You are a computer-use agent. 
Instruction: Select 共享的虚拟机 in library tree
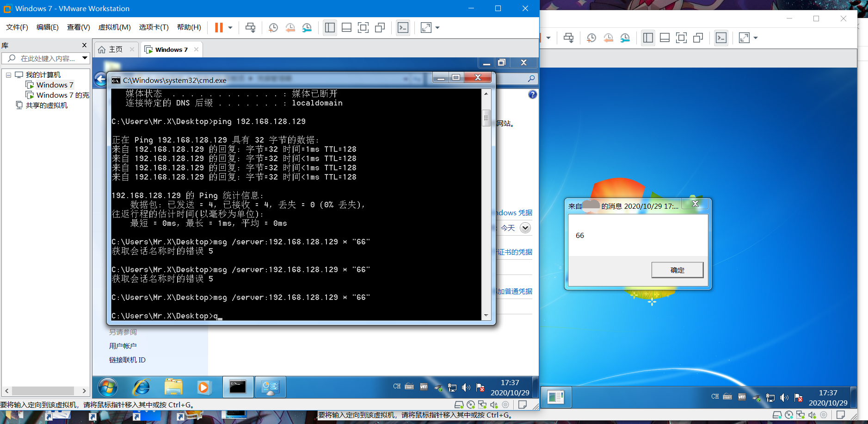[x=42, y=105]
